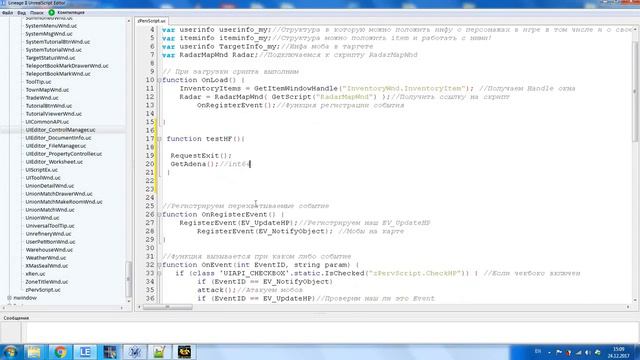Select TeleportBookMarkDrawerWnd.uc in the tree
Screen dimensions: 640x360
(67, 66)
